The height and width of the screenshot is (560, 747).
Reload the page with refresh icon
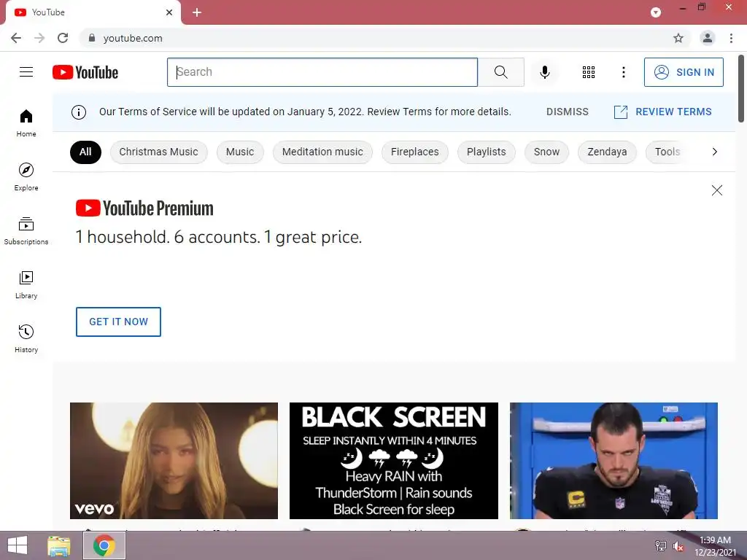click(63, 38)
